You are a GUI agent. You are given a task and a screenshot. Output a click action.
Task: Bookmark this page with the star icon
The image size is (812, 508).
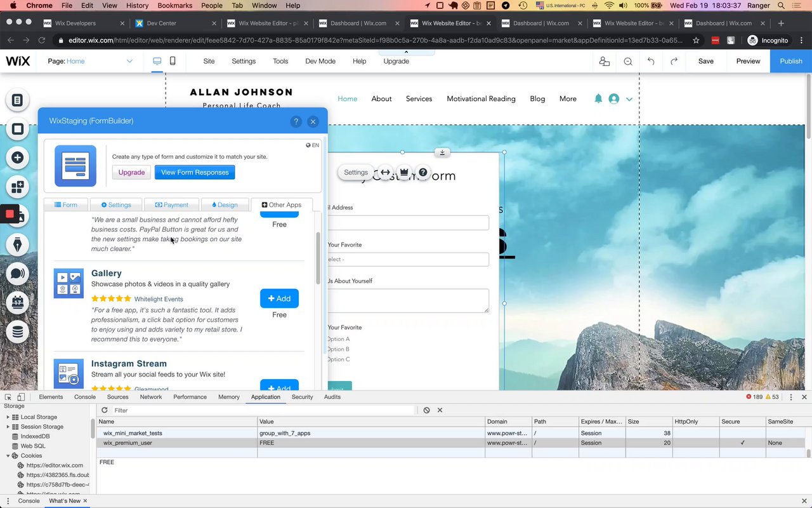(696, 40)
